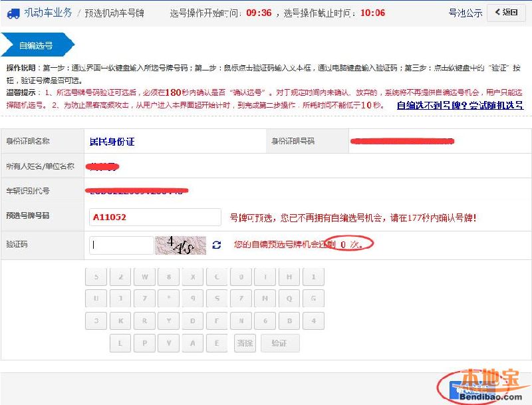
Task: Tap the 6 key on soft keyboard
Action: tap(265, 321)
